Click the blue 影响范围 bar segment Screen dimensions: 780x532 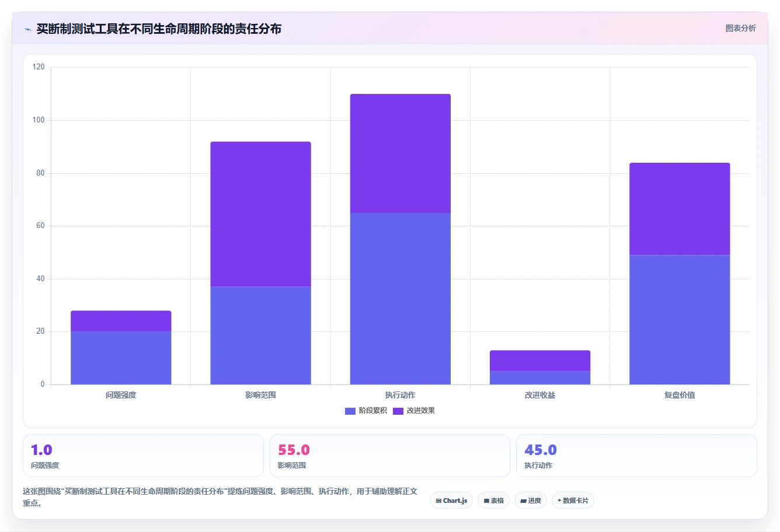pyautogui.click(x=260, y=335)
